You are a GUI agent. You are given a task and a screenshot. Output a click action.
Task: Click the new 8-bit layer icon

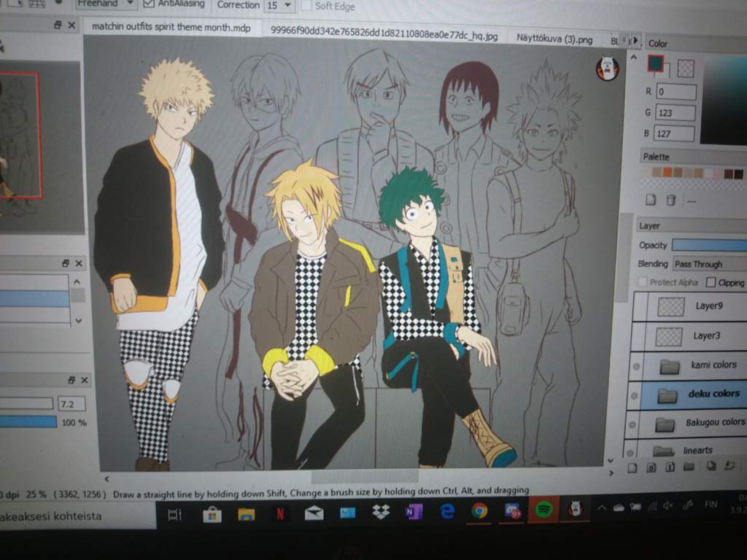(651, 467)
